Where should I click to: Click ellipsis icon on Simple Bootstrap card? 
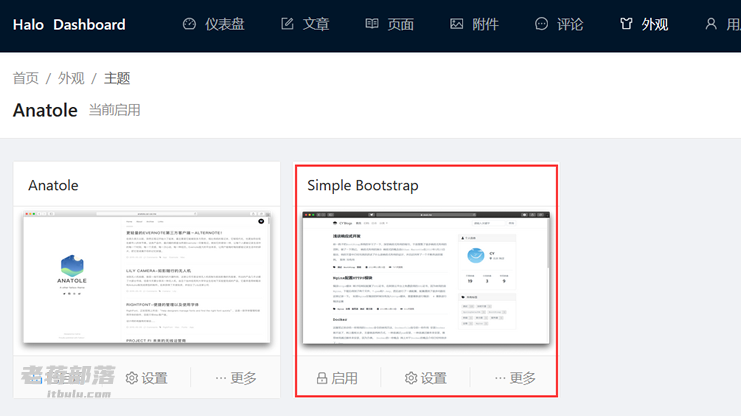(x=500, y=378)
